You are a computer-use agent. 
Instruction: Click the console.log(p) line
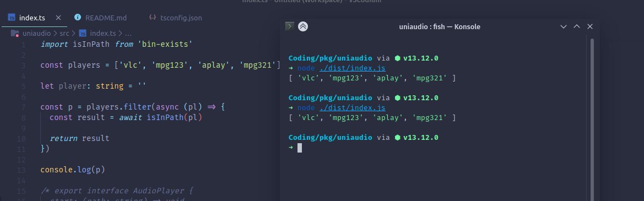72,170
